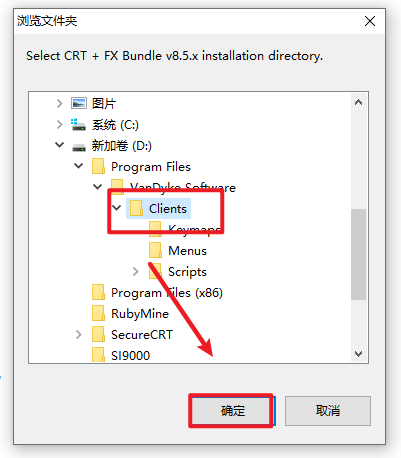
Task: Collapse the 新加卷 (D:) drive node
Action: coord(60,145)
